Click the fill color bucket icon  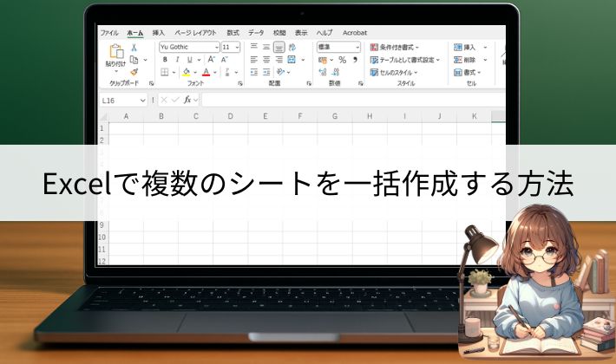tap(187, 72)
